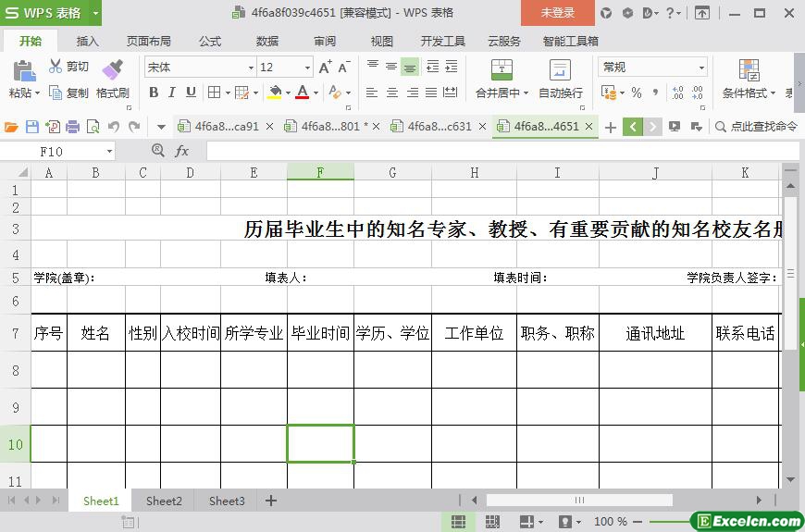Open the font color dropdown arrow
The image size is (805, 532).
(x=316, y=93)
